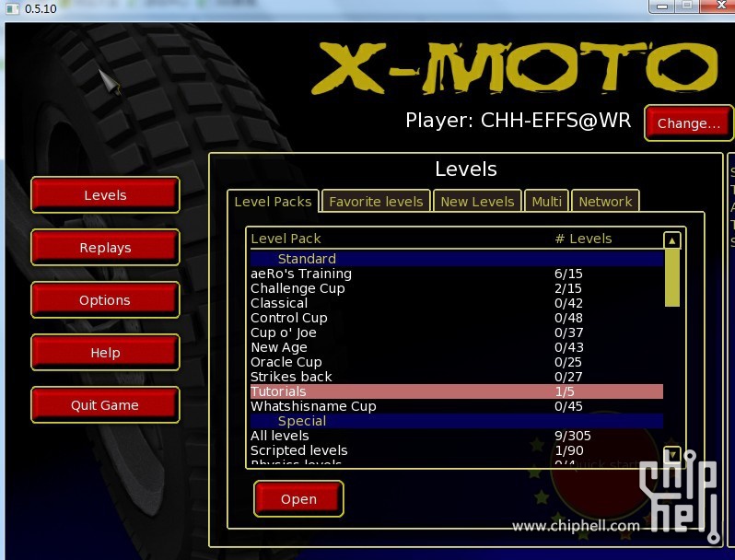Screen dimensions: 735x560
Task: Select Control Cup level pack
Action: click(457, 318)
